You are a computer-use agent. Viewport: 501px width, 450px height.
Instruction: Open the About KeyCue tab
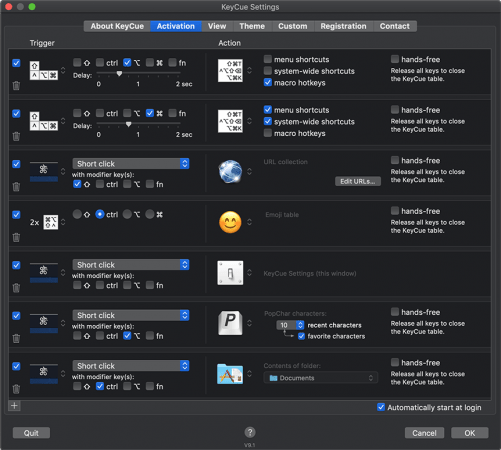pyautogui.click(x=117, y=26)
